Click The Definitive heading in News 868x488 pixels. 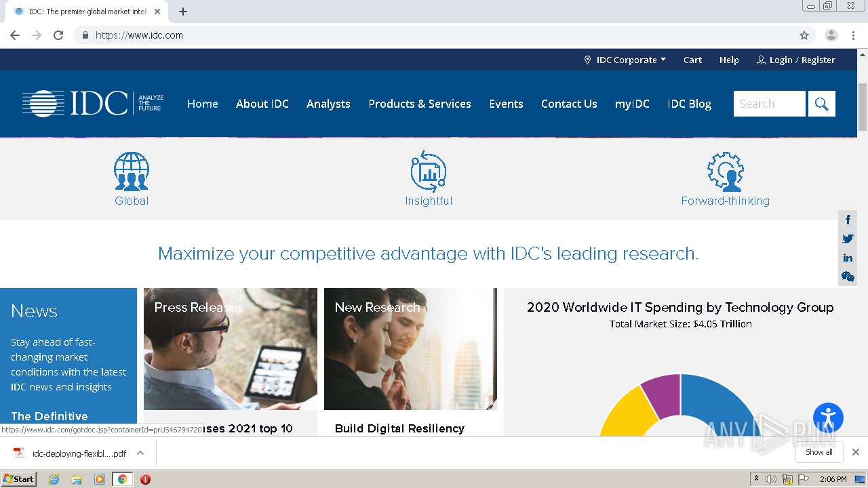[x=50, y=416]
